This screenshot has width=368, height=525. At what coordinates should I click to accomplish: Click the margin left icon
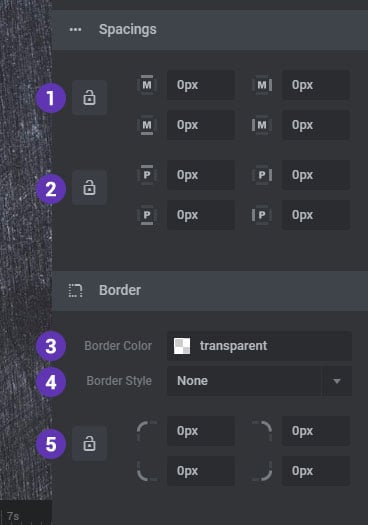pyautogui.click(x=262, y=125)
